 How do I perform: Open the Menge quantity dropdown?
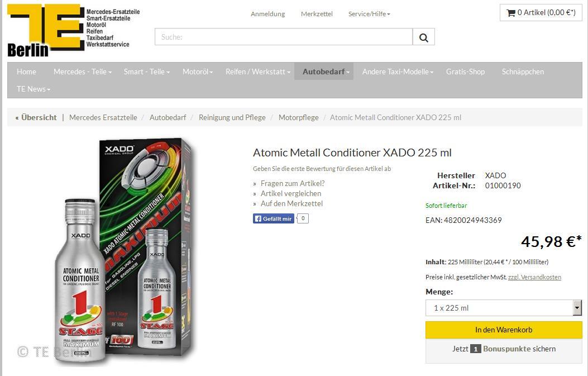click(x=504, y=308)
